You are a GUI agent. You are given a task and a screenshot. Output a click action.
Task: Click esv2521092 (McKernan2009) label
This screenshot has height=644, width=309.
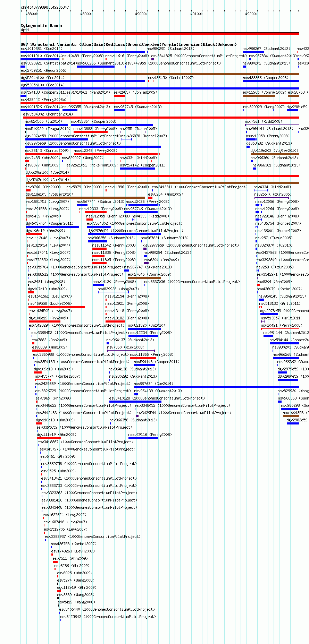pyautogui.click(x=92, y=165)
